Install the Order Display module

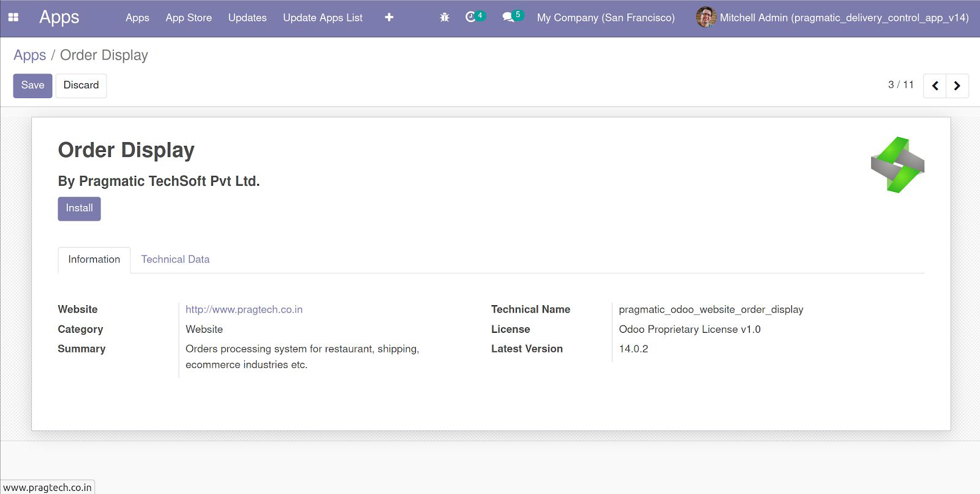pyautogui.click(x=79, y=208)
